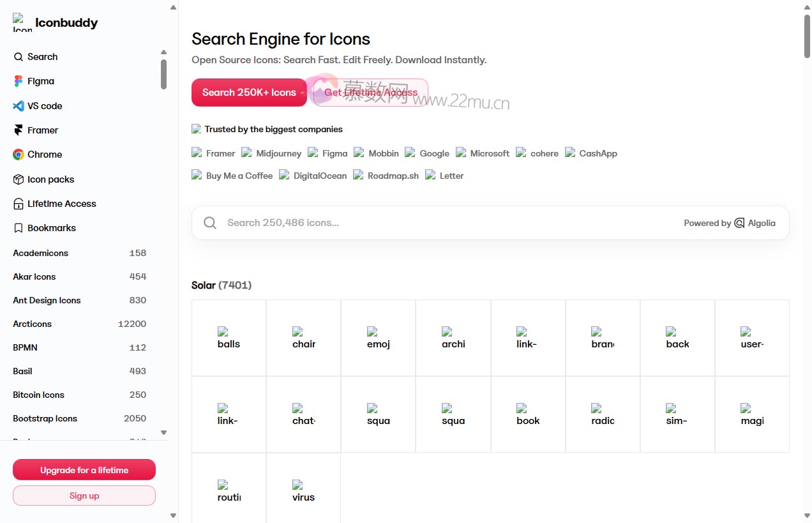This screenshot has width=812, height=523.
Task: Click the Sign up button
Action: tap(84, 496)
